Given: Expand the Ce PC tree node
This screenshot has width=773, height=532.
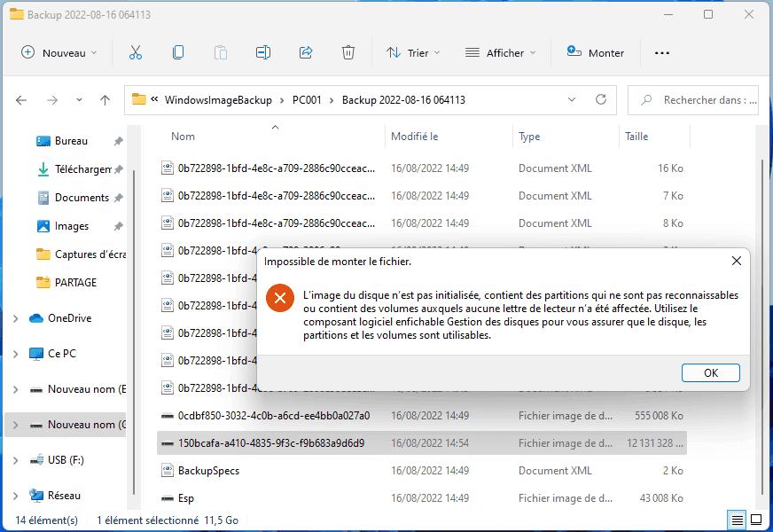Looking at the screenshot, I should (15, 354).
